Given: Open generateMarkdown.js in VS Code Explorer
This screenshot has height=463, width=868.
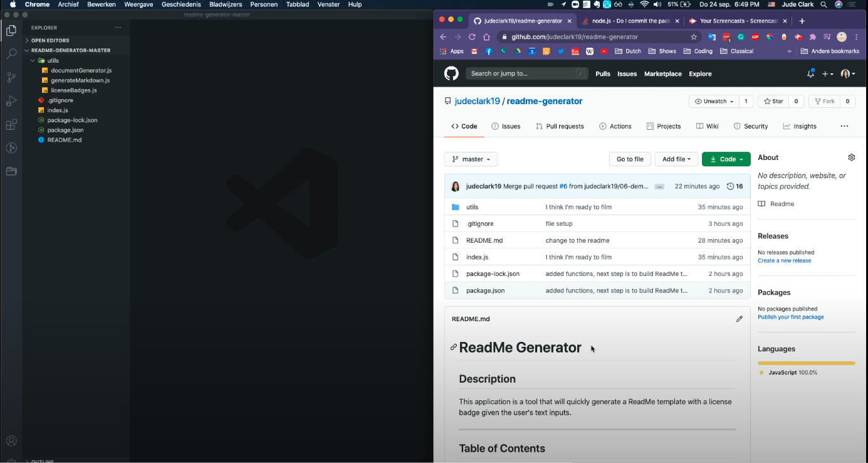Looking at the screenshot, I should [80, 80].
